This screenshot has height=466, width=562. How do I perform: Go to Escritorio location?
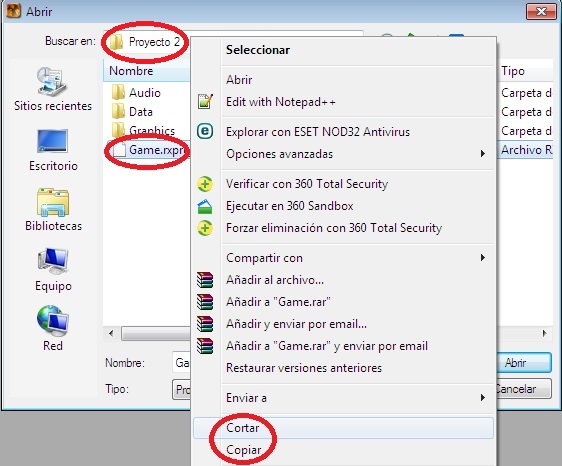coord(53,150)
